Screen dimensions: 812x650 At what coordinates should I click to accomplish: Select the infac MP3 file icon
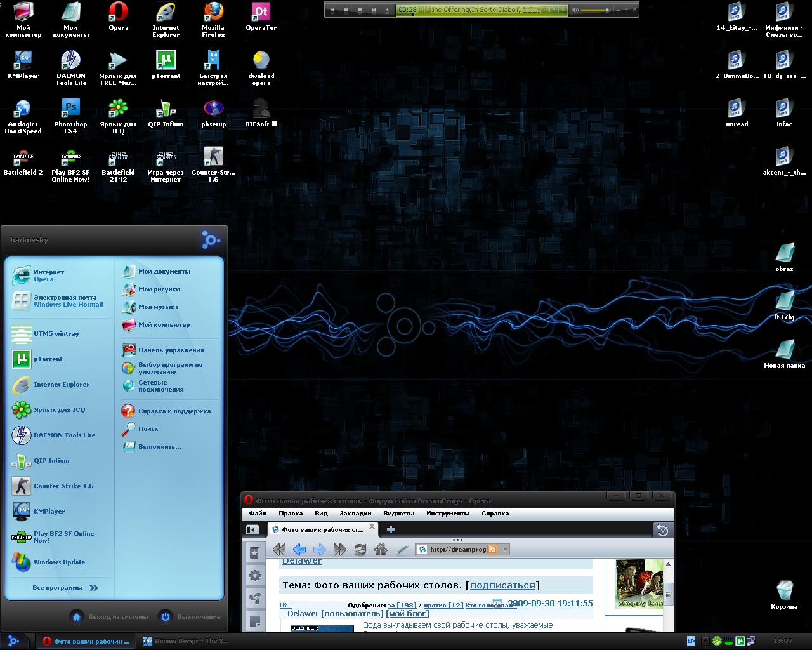pos(784,114)
